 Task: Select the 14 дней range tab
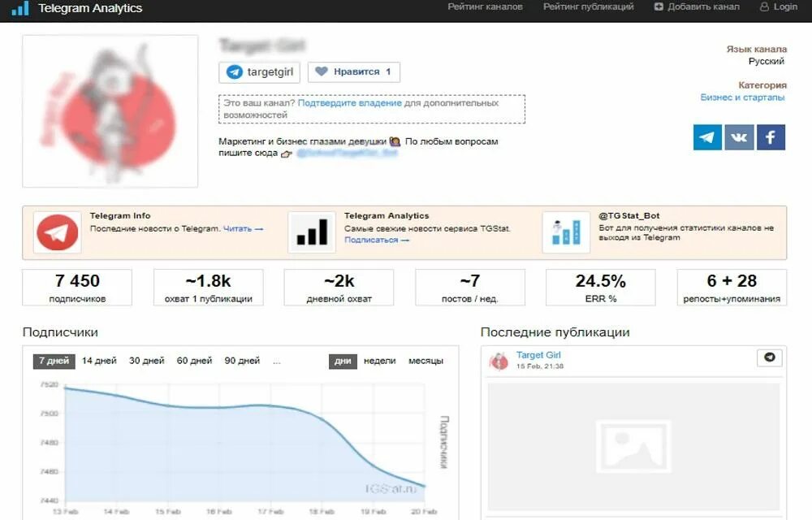(99, 361)
